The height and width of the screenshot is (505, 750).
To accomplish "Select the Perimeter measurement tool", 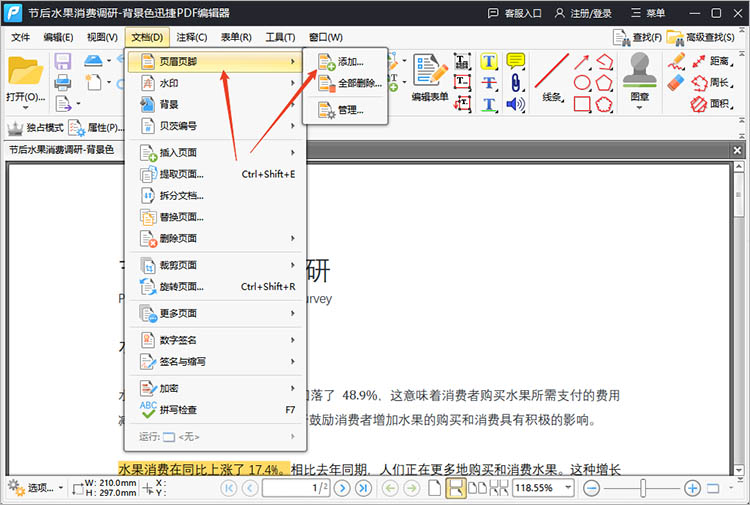I will coord(712,83).
